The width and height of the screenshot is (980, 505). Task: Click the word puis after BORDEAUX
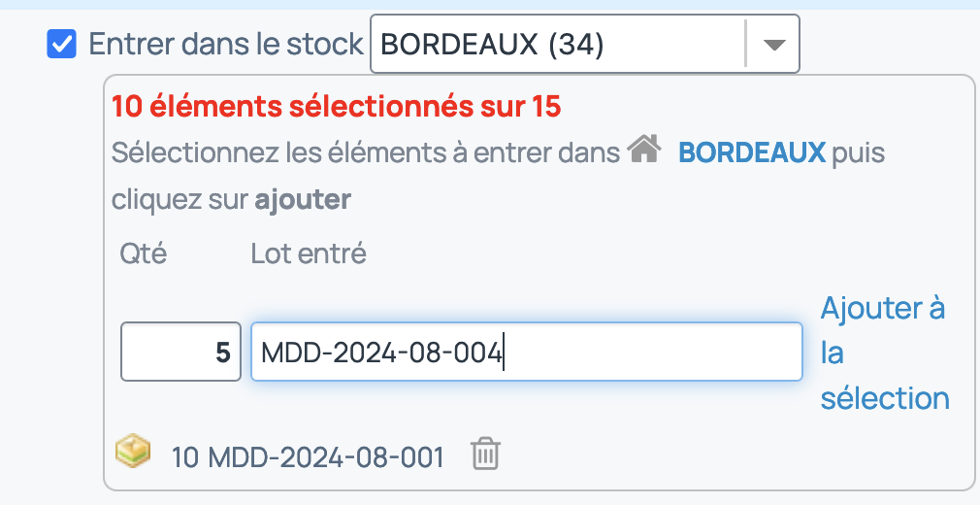click(x=858, y=152)
